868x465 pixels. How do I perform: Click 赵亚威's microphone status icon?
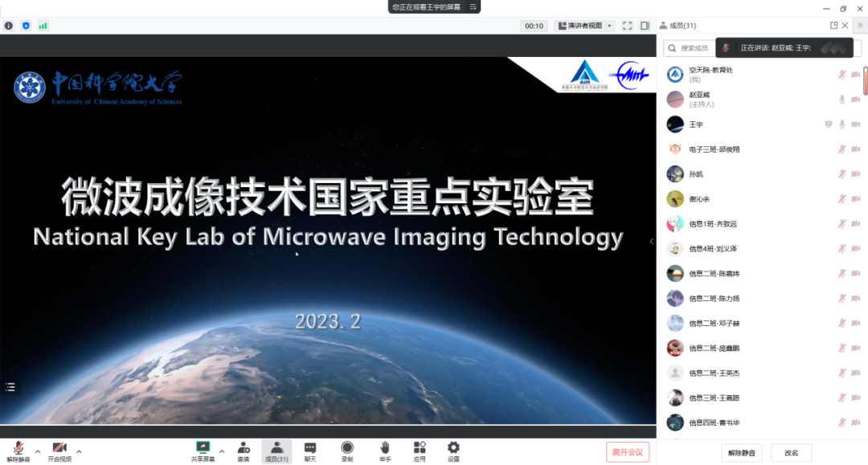point(842,100)
